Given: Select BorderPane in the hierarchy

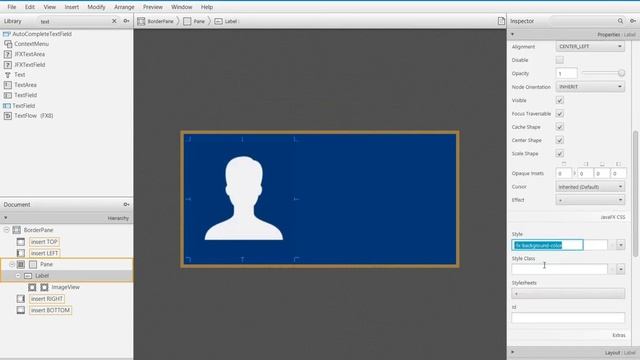Looking at the screenshot, I should [x=38, y=230].
